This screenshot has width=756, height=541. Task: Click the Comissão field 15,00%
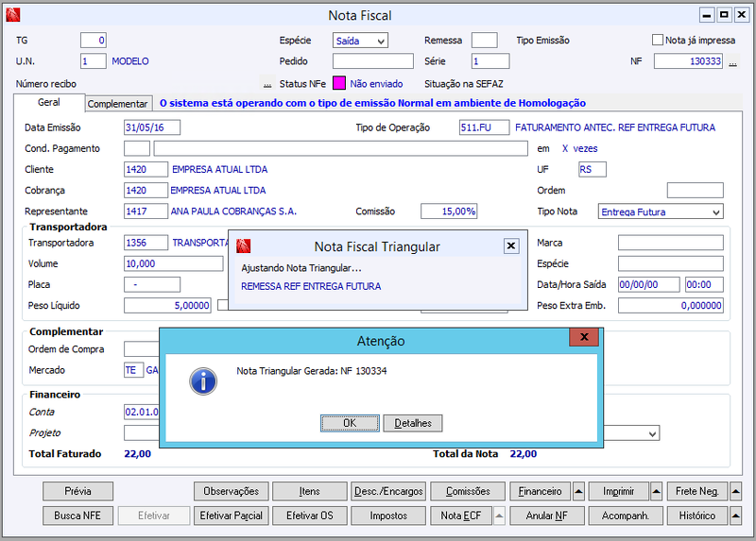pyautogui.click(x=449, y=211)
